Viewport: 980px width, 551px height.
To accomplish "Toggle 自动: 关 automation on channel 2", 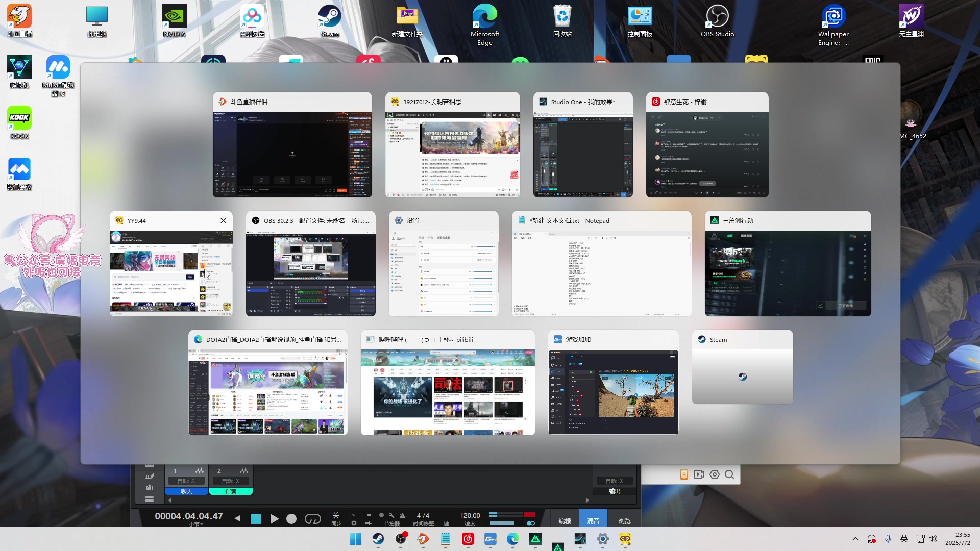I will pos(231,481).
